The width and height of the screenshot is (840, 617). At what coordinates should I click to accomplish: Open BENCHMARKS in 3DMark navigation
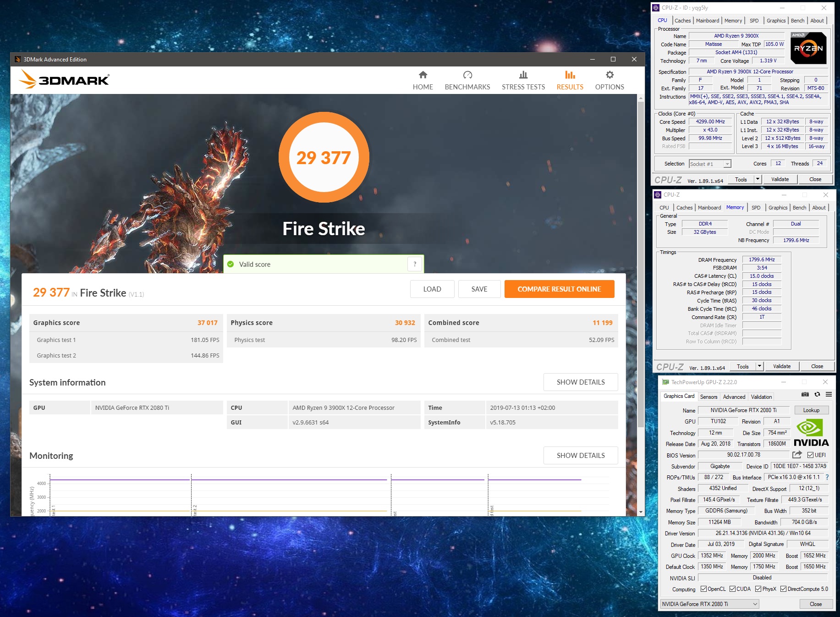467,81
